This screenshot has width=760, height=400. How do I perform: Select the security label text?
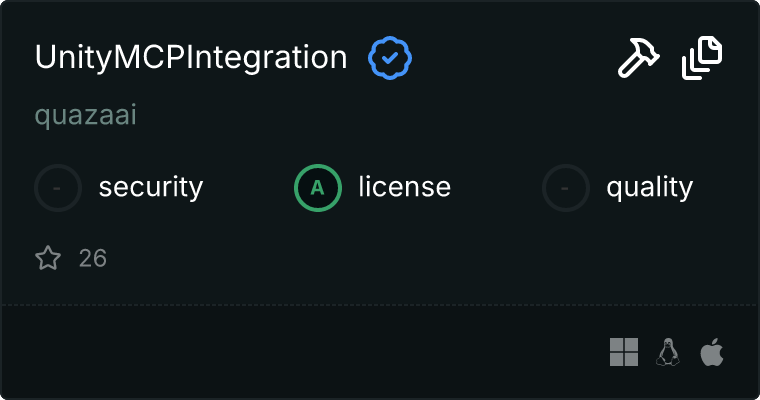click(151, 187)
